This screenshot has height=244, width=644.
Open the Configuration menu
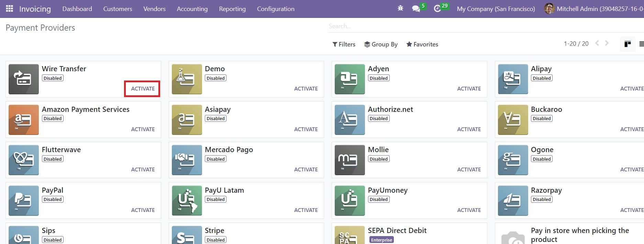tap(276, 9)
